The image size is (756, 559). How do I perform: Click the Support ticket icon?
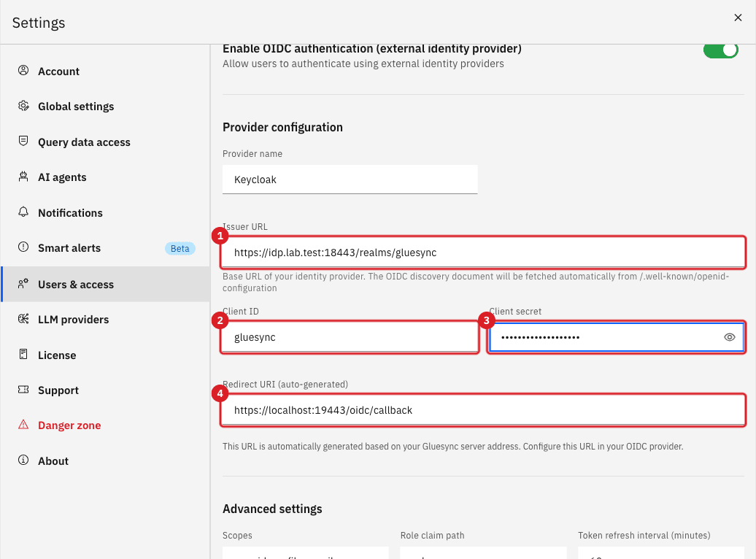coord(23,389)
